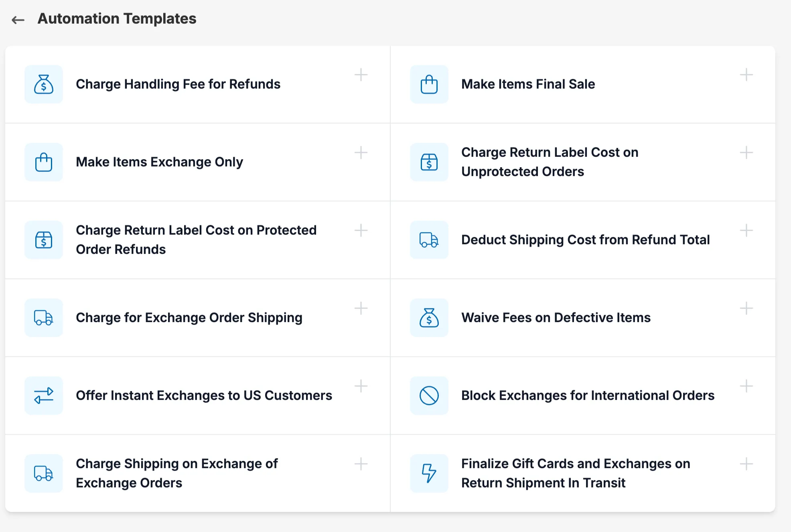Add the Charge Handling Fee for Refunds template
The height and width of the screenshot is (532, 791).
pyautogui.click(x=361, y=75)
